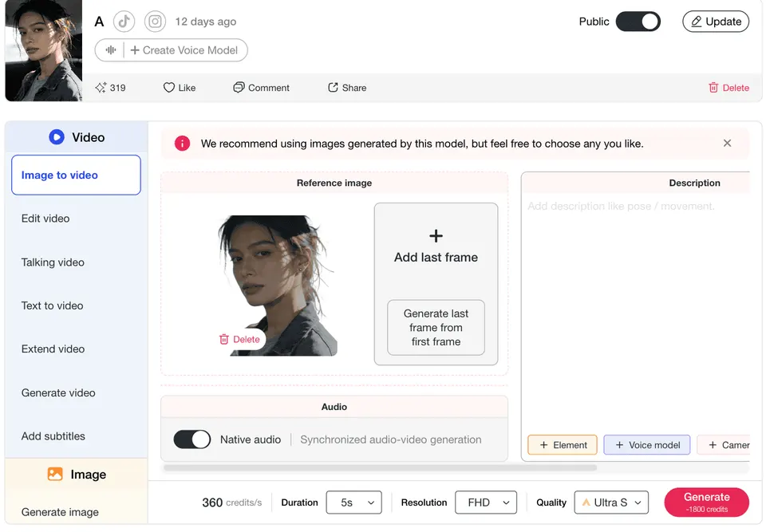766x532 pixels.
Task: Select Generate video option
Action: click(58, 392)
